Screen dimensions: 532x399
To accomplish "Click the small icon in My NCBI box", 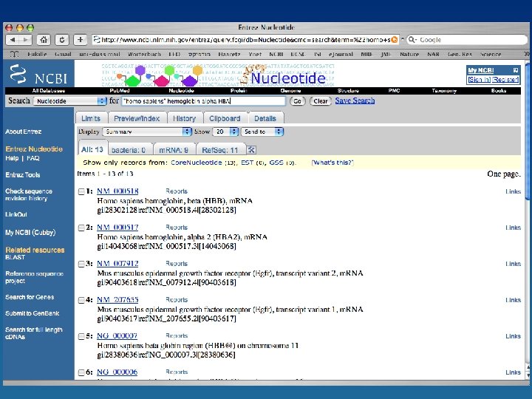I will [516, 70].
